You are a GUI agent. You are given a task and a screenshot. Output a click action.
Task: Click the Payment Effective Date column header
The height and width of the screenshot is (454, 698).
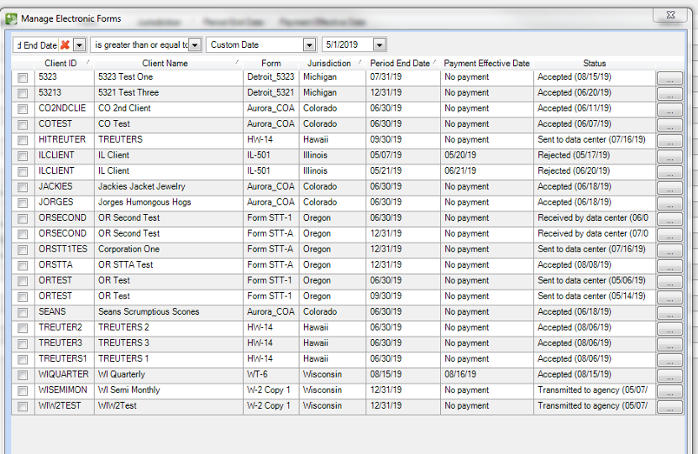click(x=486, y=63)
